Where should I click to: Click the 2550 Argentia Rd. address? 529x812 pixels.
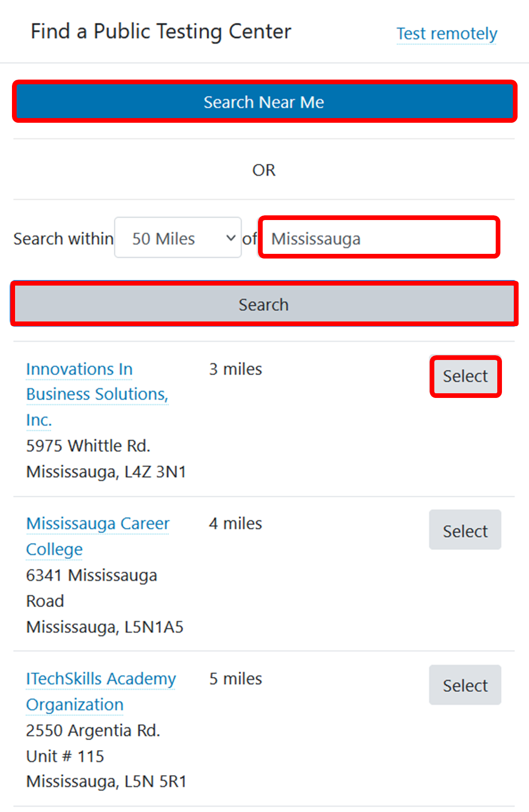pyautogui.click(x=93, y=730)
